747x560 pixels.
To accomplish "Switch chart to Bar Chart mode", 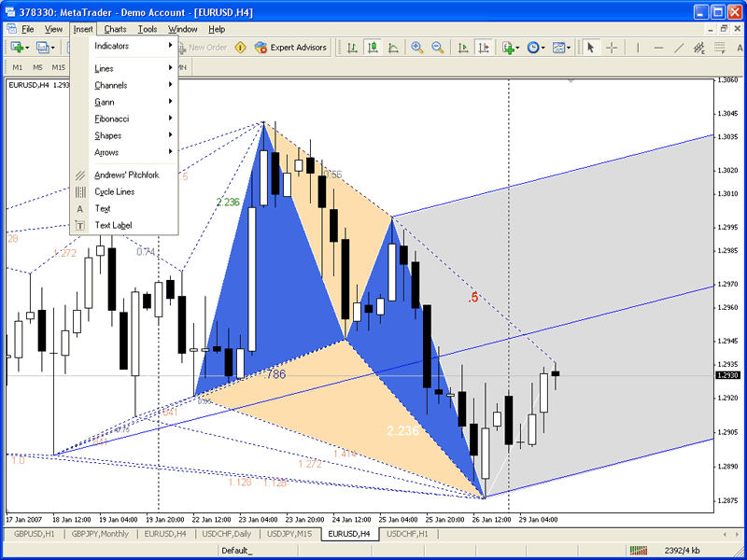I will click(353, 48).
